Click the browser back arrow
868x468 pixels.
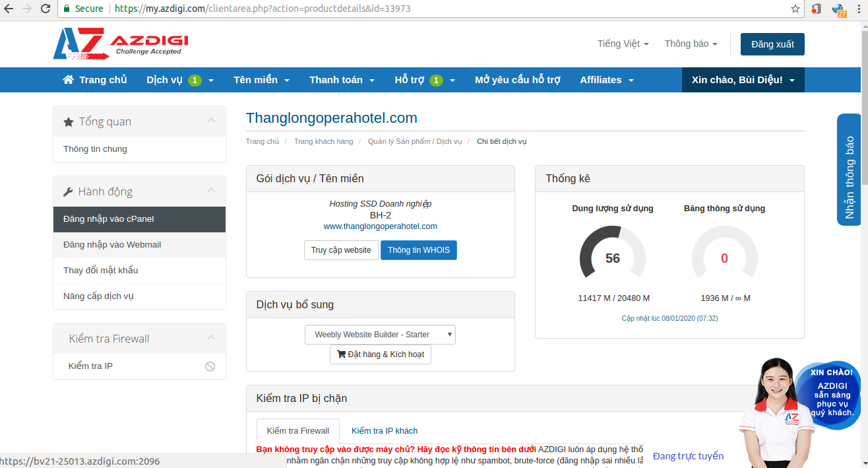[x=9, y=9]
